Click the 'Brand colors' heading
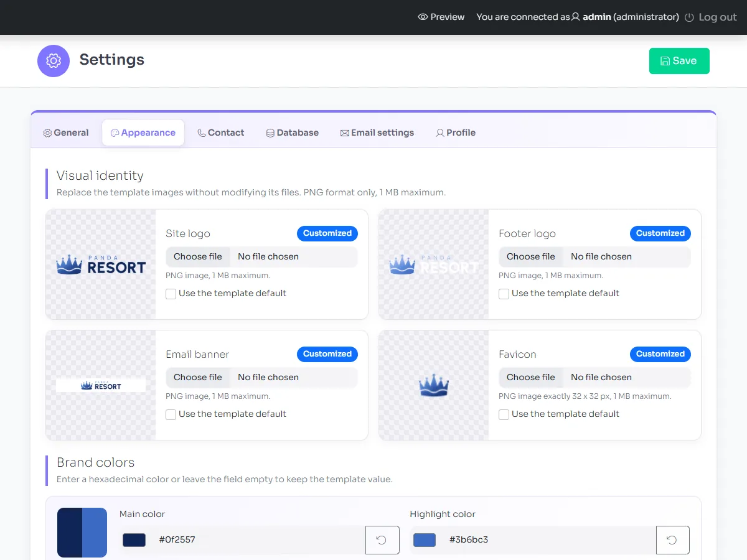Screen dimensions: 747x560 pyautogui.click(x=95, y=462)
